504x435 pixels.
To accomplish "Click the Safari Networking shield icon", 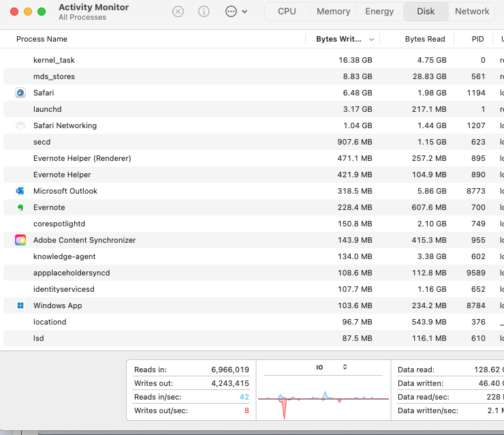I will point(20,125).
